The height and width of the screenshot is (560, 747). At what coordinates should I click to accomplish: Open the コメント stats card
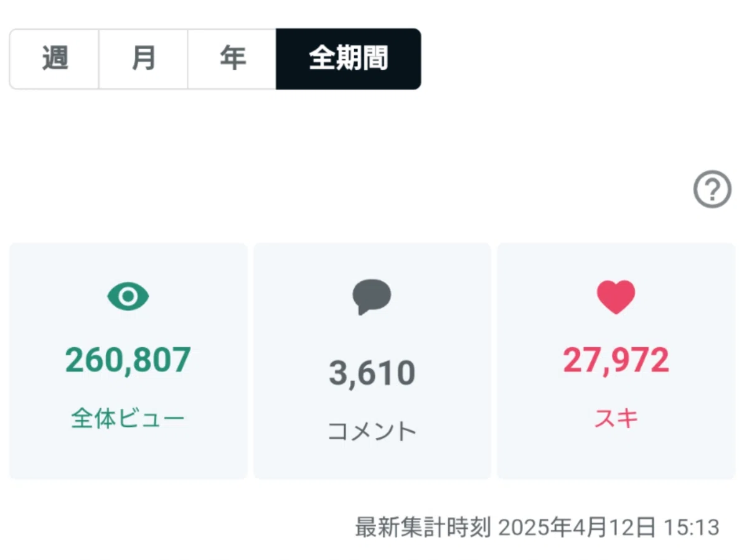pyautogui.click(x=372, y=361)
